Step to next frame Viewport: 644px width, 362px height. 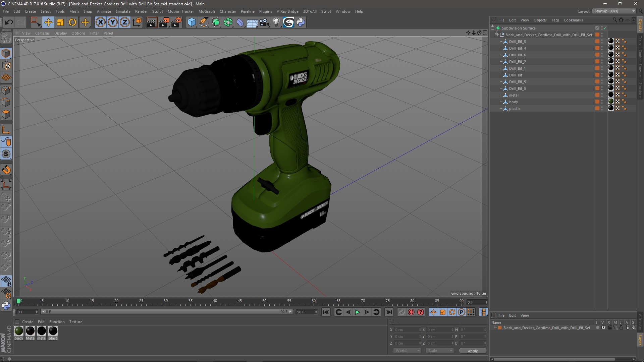367,312
